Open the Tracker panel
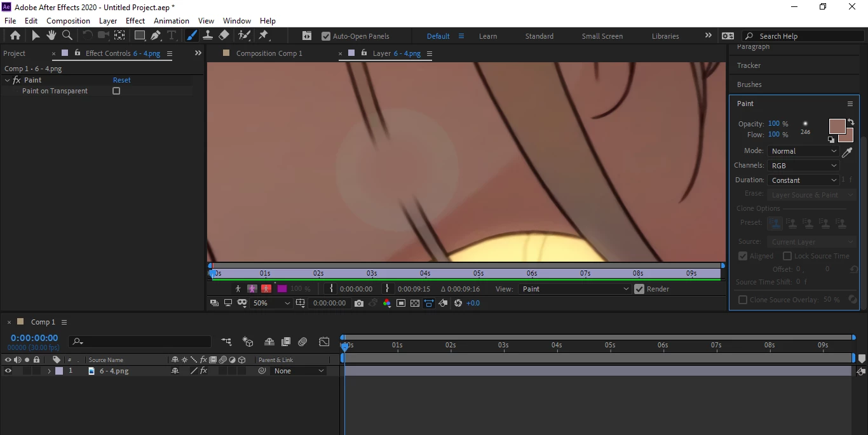Image resolution: width=868 pixels, height=435 pixels. (749, 65)
